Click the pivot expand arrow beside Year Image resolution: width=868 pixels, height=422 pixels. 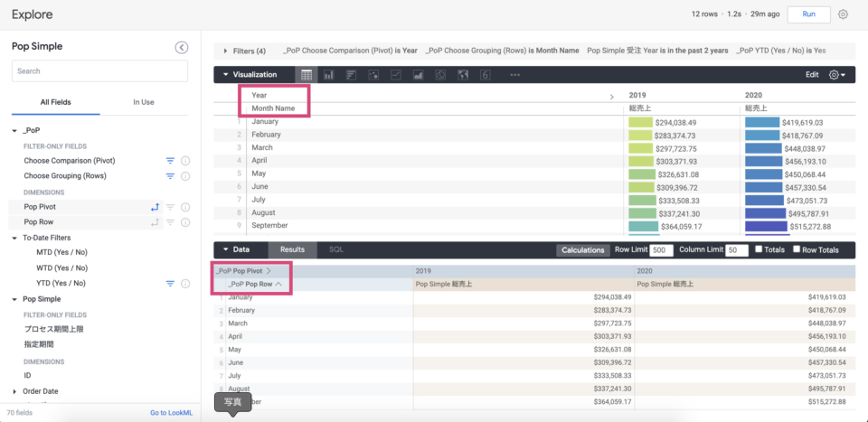pos(612,97)
